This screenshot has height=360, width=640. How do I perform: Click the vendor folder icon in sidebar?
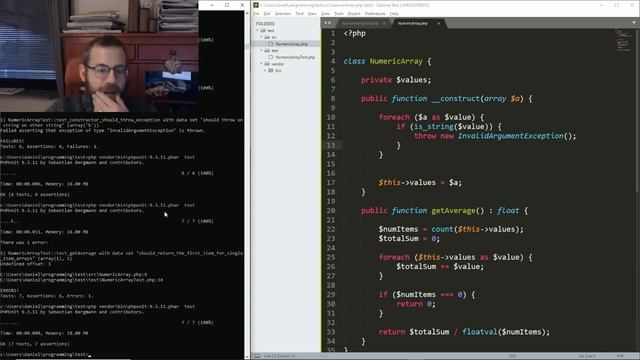pyautogui.click(x=267, y=64)
